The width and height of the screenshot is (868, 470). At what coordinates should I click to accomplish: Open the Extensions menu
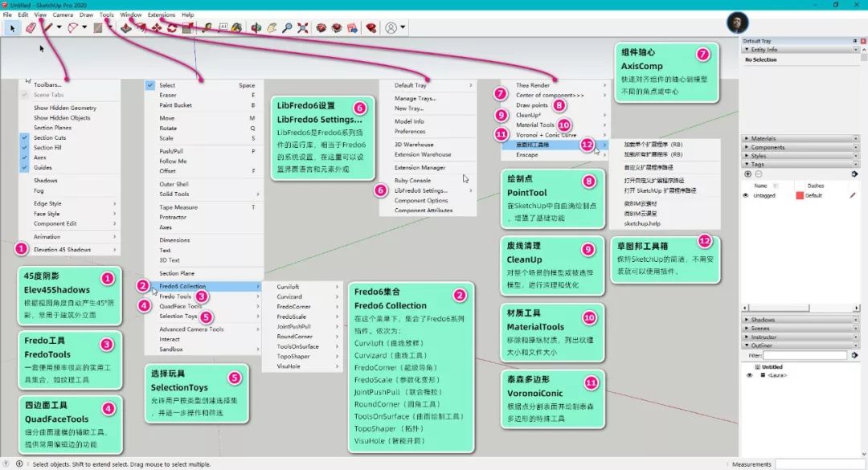click(161, 15)
